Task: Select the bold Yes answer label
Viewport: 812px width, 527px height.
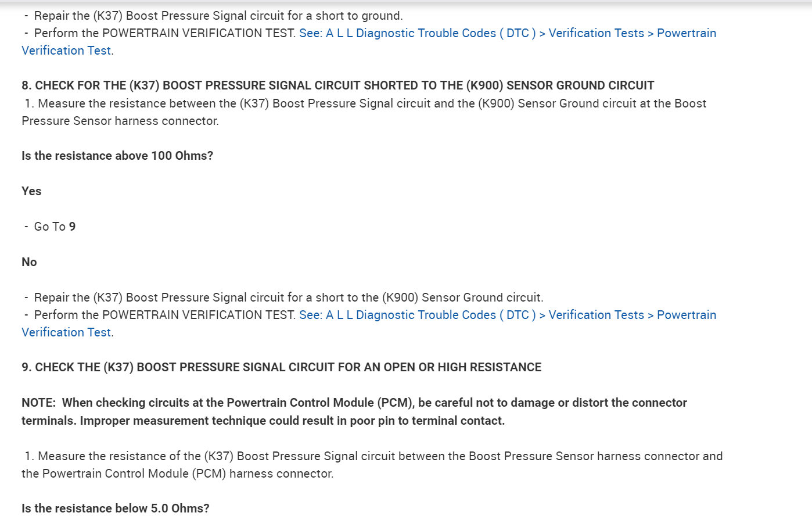Action: point(31,191)
